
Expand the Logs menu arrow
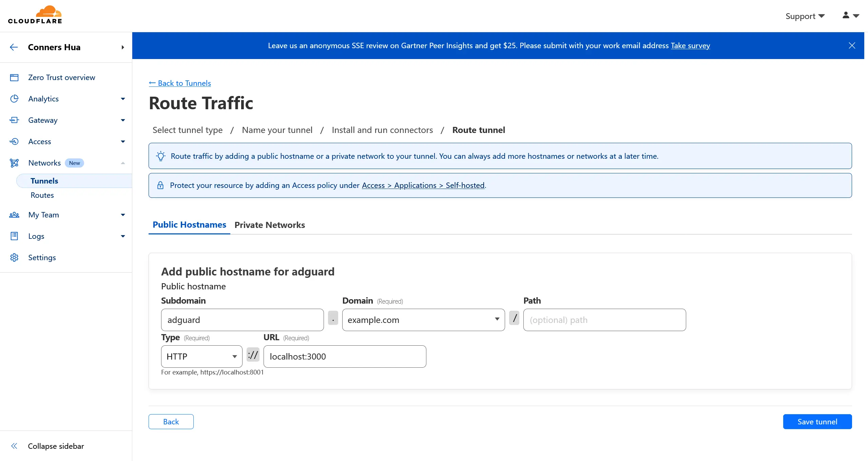click(123, 236)
